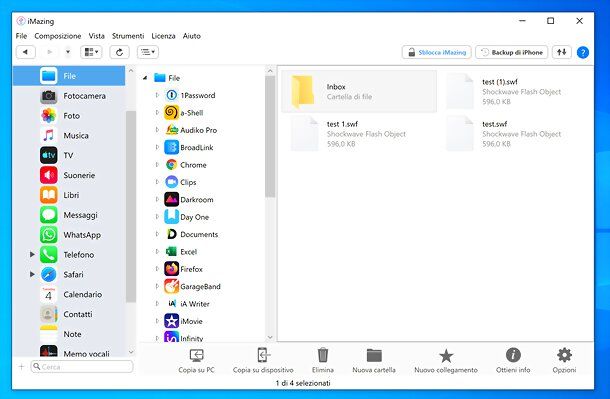Click the Copia su dispositivo icon
Image resolution: width=610 pixels, height=399 pixels.
coord(263,355)
